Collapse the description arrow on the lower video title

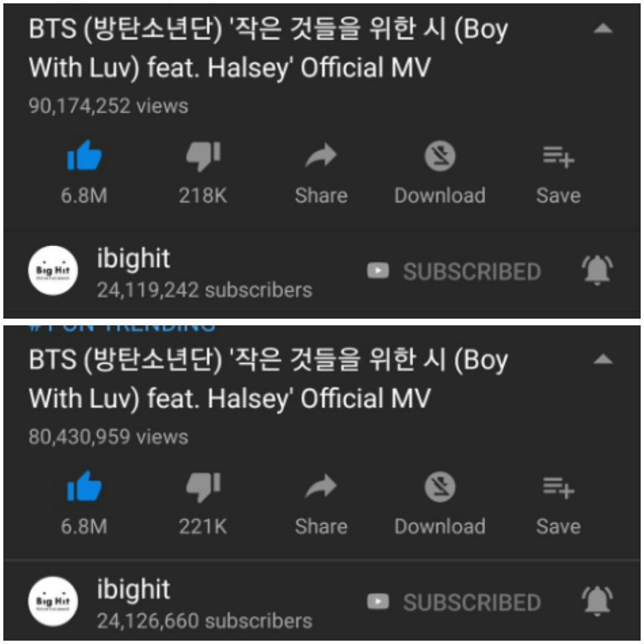[603, 359]
